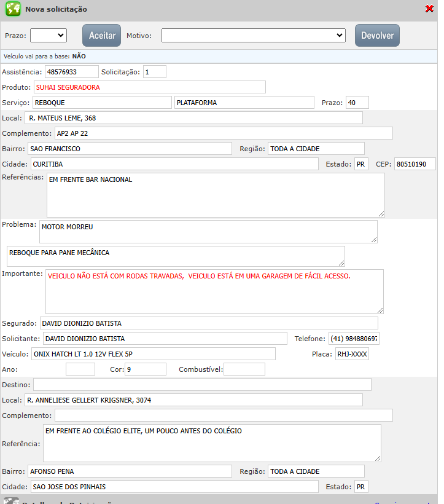Click the green globe icon beside Nova solicitação

[13, 9]
